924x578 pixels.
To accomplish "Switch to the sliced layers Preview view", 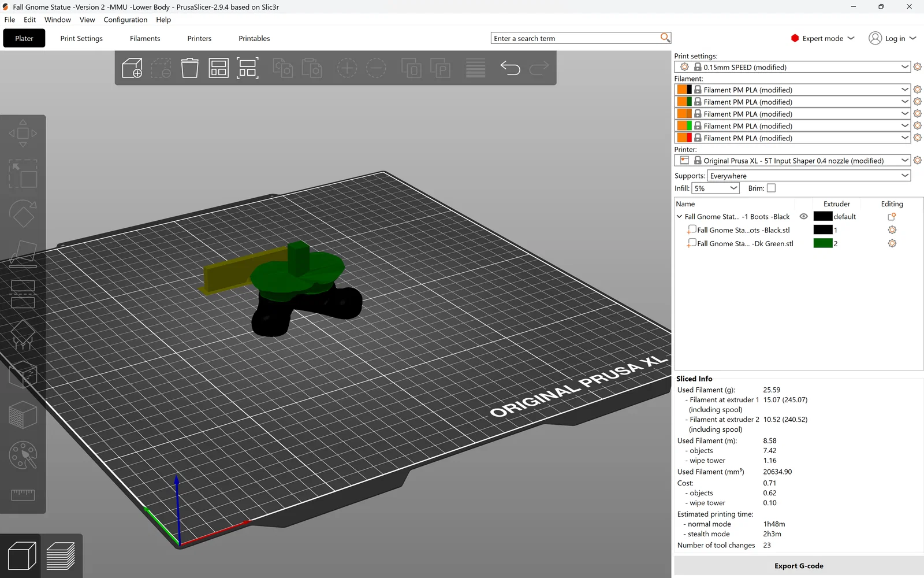I will coord(61,556).
